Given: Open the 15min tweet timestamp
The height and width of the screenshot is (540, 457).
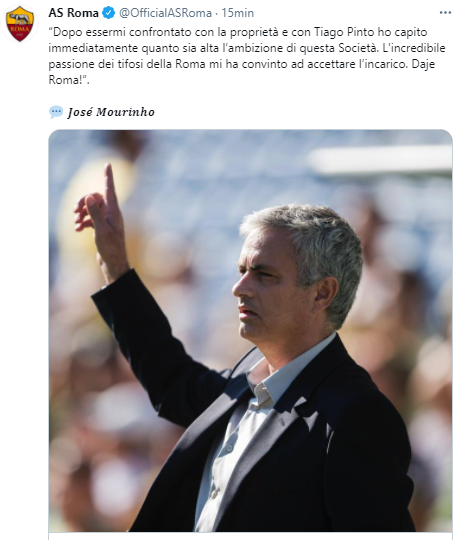Looking at the screenshot, I should pos(238,13).
